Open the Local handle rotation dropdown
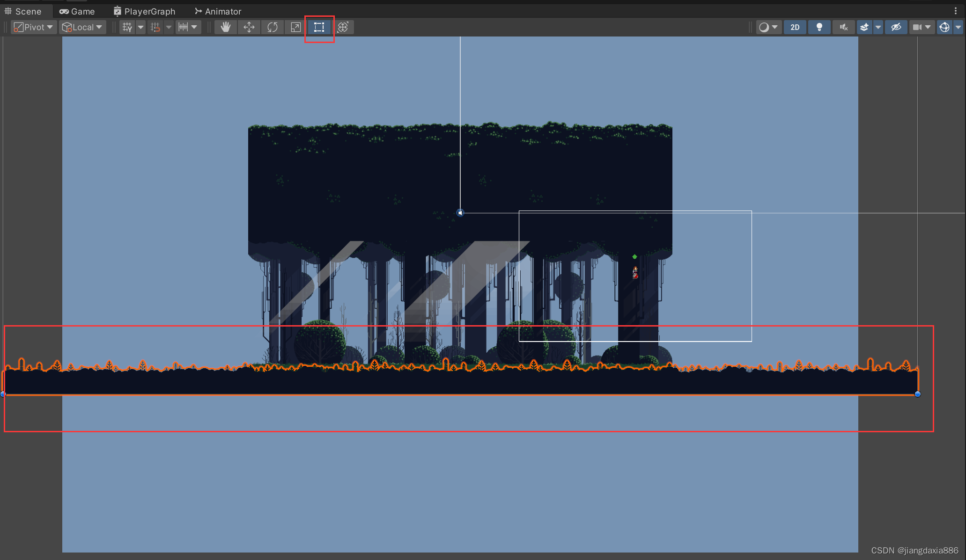Viewport: 966px width, 560px height. coord(82,27)
